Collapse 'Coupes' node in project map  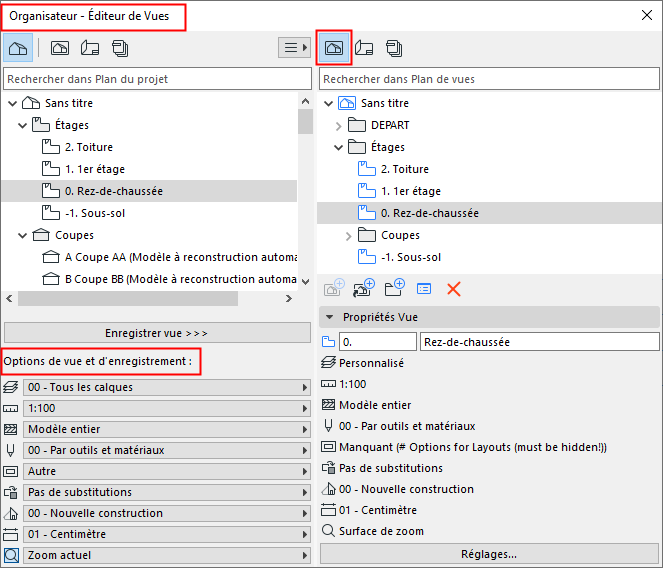point(23,235)
